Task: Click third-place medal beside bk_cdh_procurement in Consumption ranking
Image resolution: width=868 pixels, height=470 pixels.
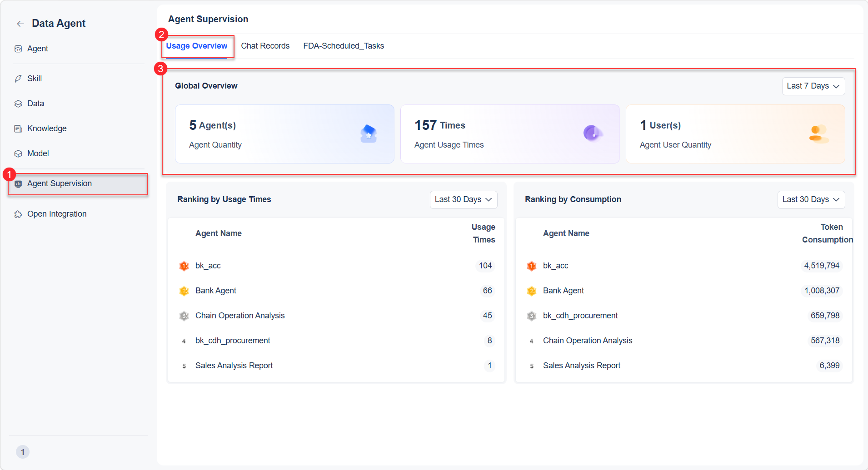Action: click(532, 316)
